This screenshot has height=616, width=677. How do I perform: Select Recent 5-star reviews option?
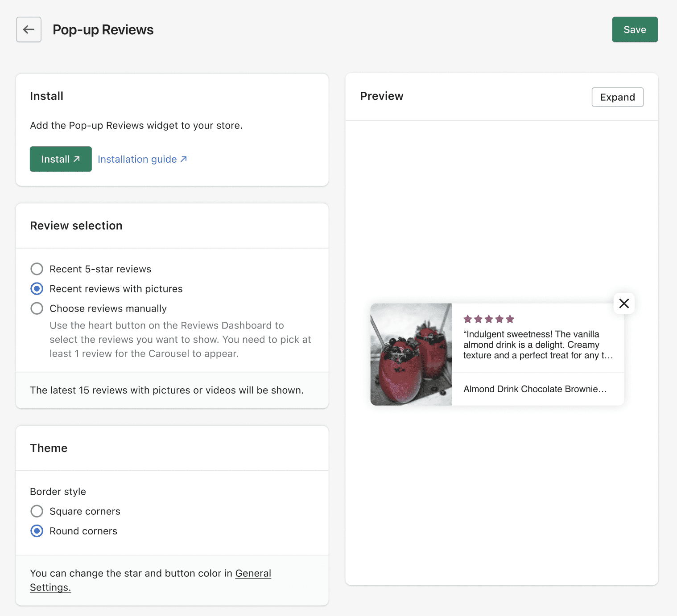coord(37,269)
